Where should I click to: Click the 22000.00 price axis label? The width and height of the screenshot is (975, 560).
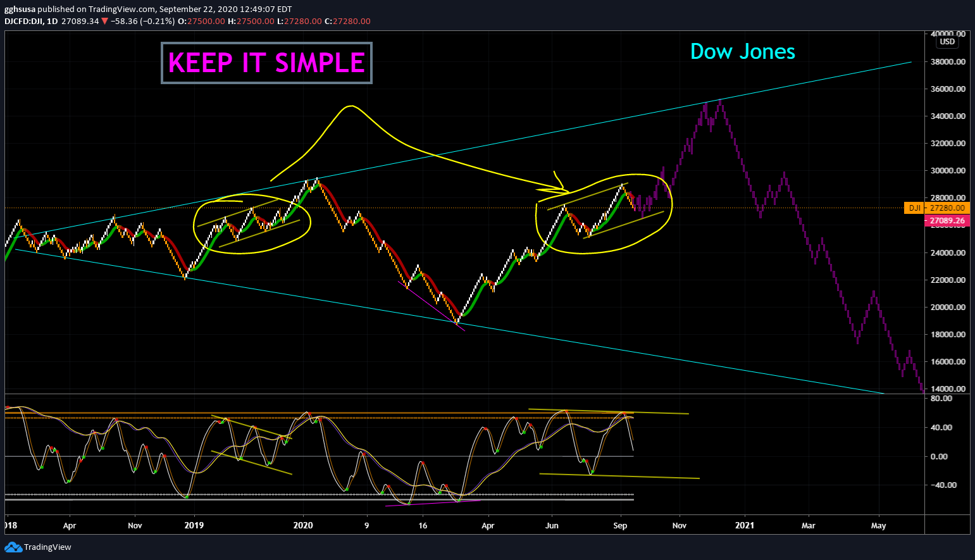pos(947,280)
